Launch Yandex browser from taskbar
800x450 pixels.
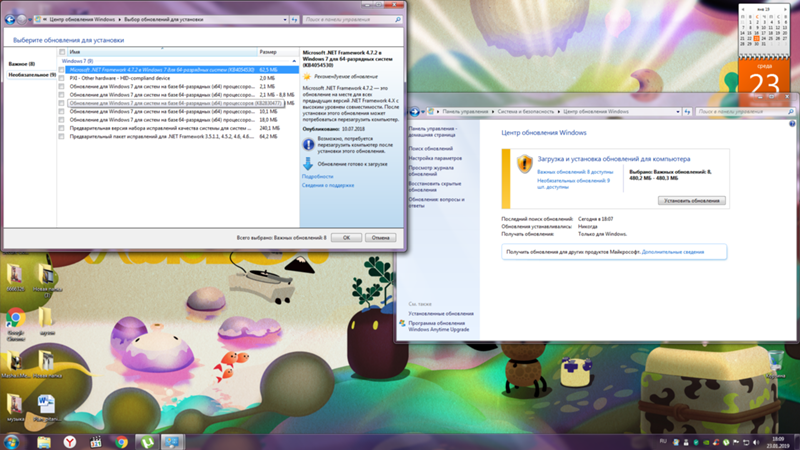click(70, 442)
